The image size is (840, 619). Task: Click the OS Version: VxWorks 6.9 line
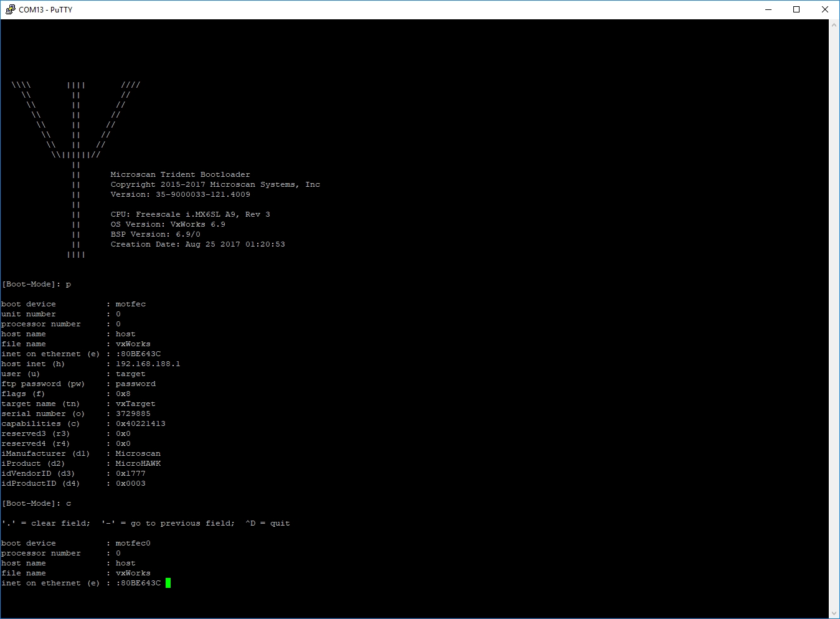pos(168,224)
